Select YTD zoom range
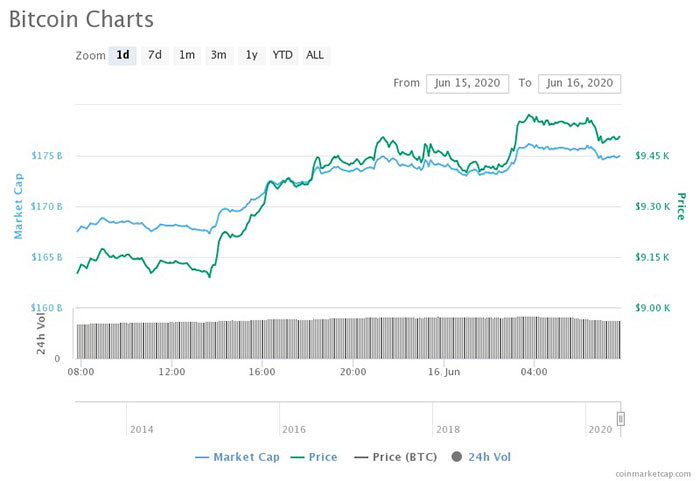 click(283, 55)
